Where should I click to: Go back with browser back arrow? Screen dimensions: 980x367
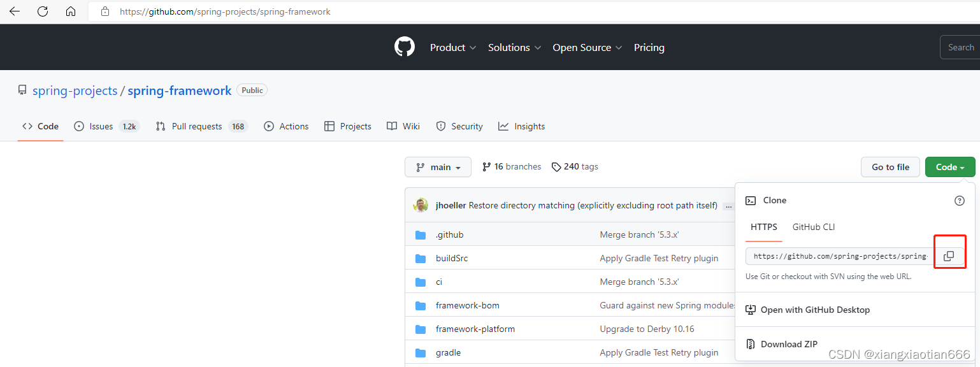pos(14,11)
